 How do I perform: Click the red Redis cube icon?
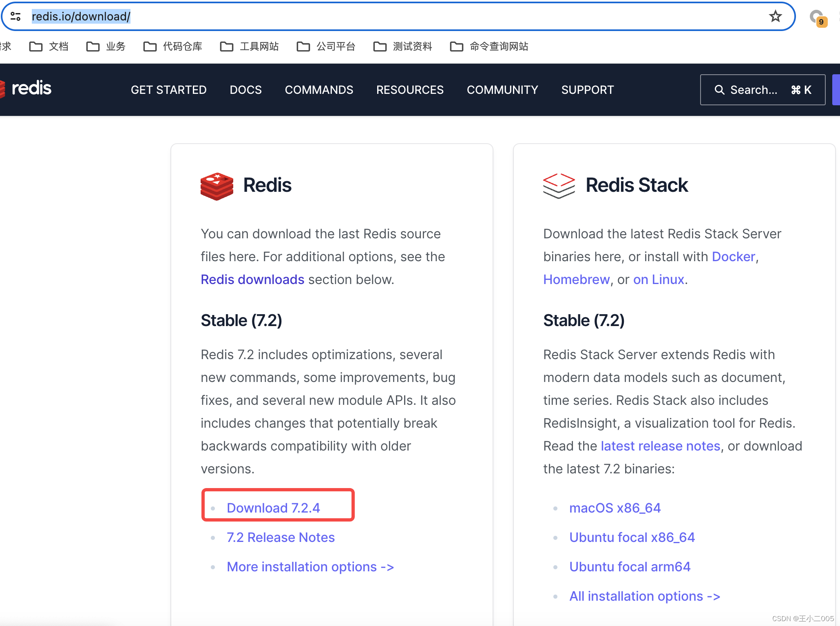pyautogui.click(x=217, y=186)
